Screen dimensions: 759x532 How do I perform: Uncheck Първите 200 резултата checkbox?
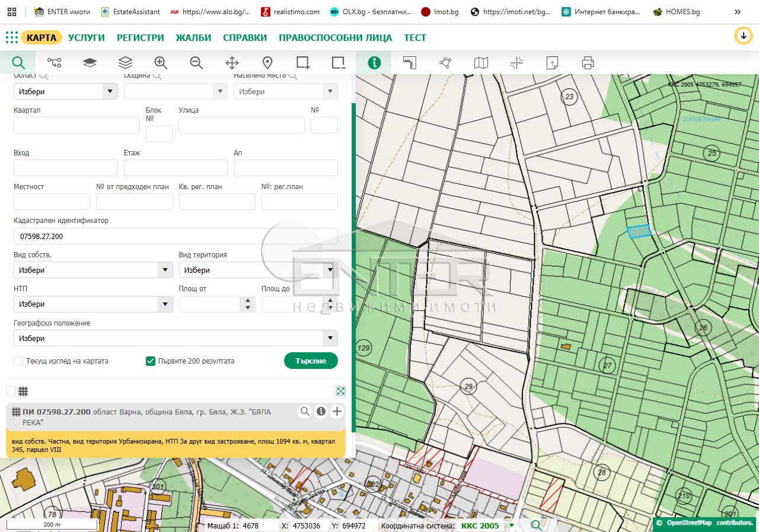[151, 361]
